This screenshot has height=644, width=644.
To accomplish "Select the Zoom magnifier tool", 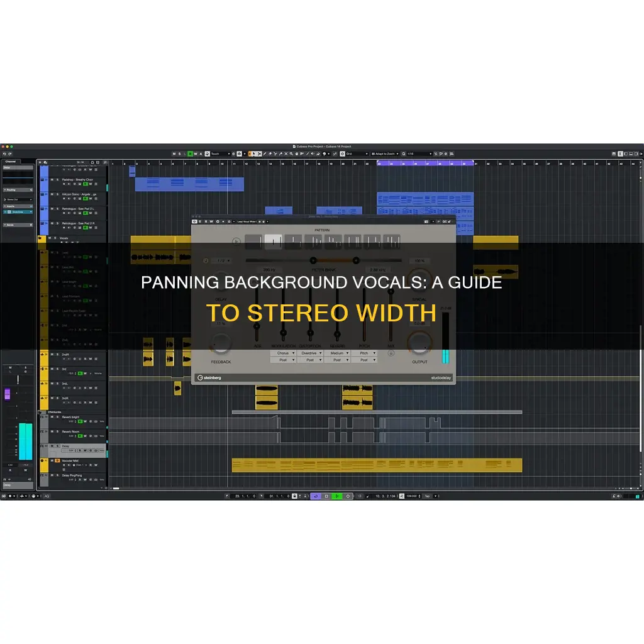I will click(x=291, y=153).
